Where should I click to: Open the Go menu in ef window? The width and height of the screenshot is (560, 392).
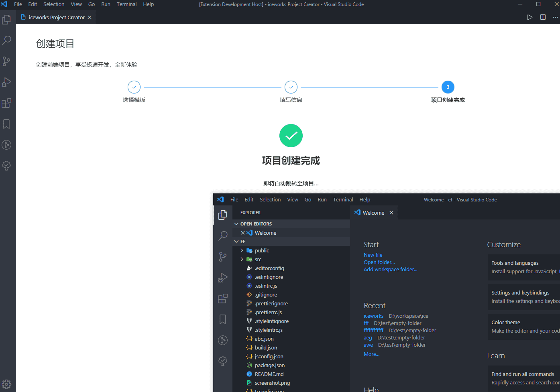coord(308,199)
